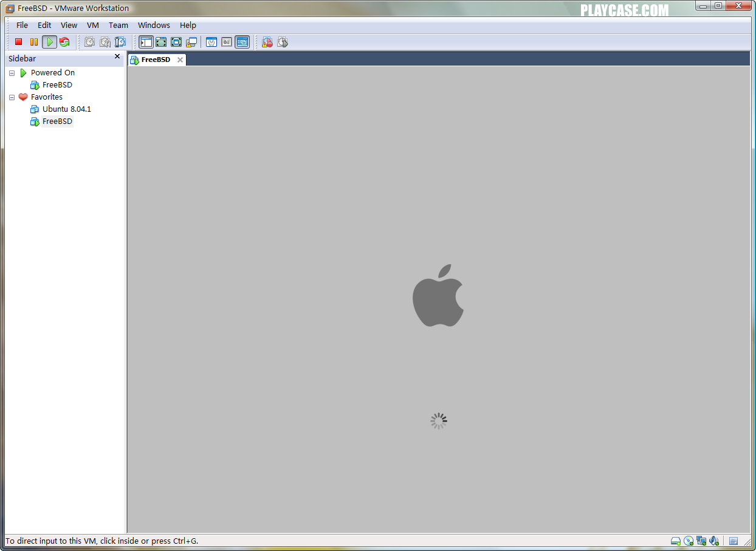Viewport: 756px width, 551px height.
Task: Close the FreeBSD tab
Action: pos(180,60)
